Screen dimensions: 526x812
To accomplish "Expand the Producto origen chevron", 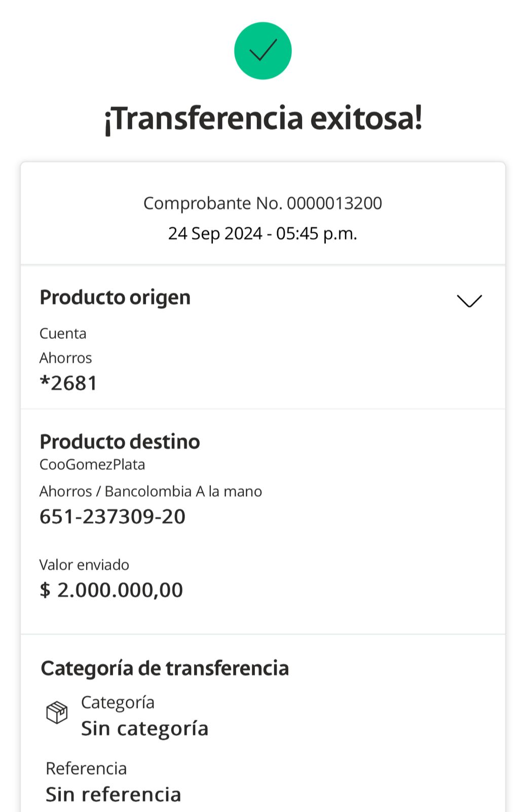I will (x=469, y=300).
